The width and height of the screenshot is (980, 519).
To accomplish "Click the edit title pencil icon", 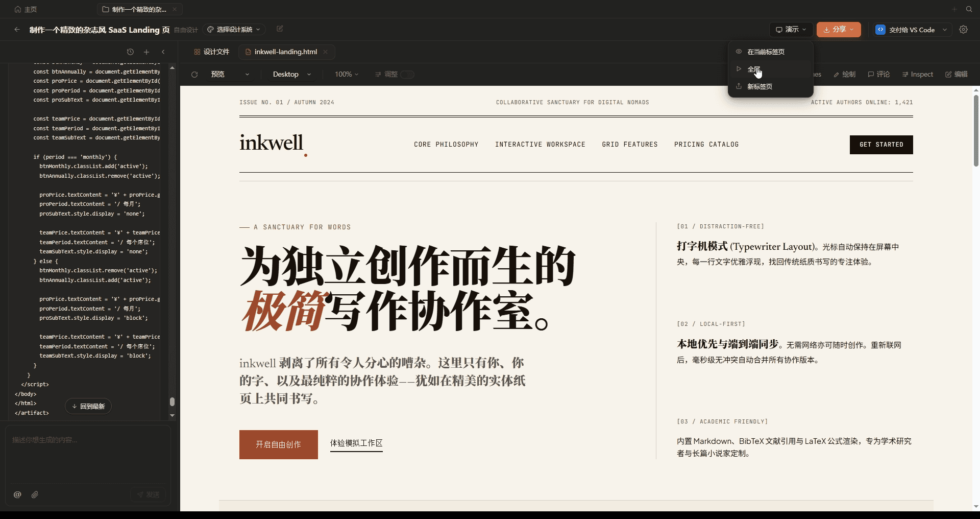I will (280, 29).
